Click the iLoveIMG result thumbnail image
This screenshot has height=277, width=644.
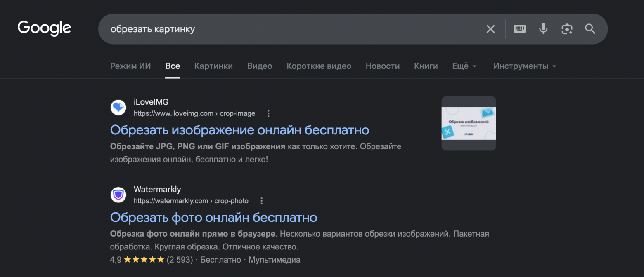pos(469,123)
